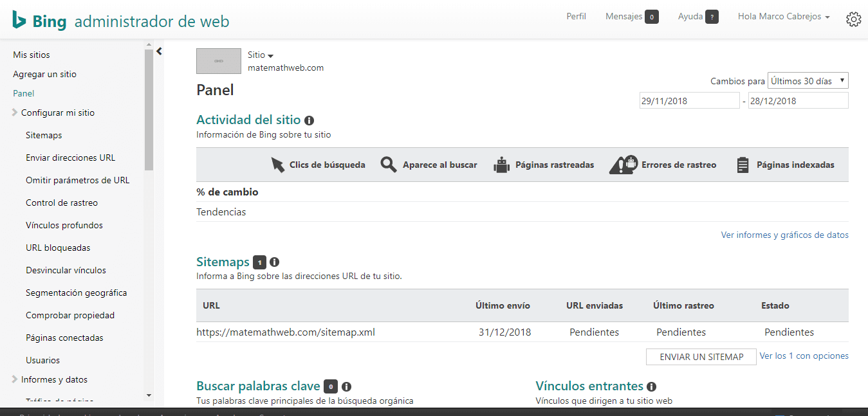Go to Mis sitios

32,55
